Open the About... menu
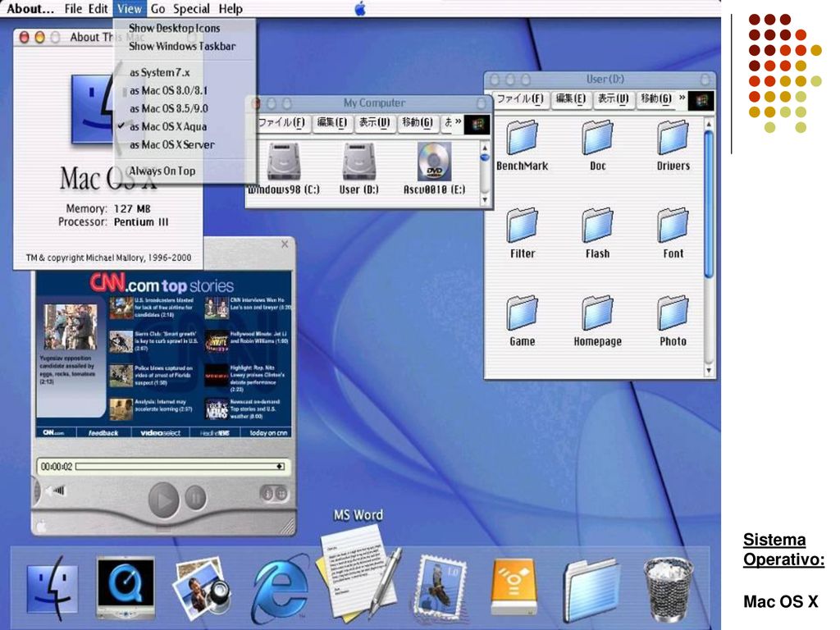This screenshot has width=840, height=630. click(x=30, y=8)
